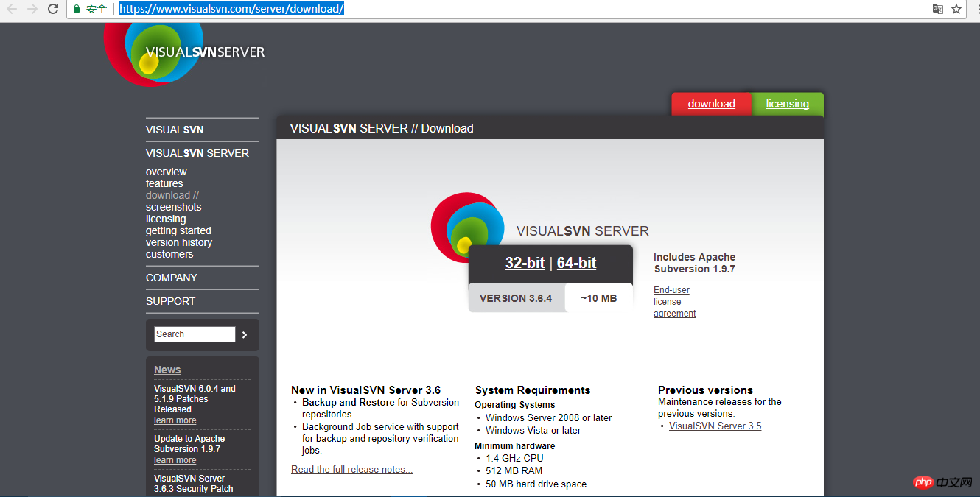Click Includes Apache Subversion 1.9.7 text

tap(694, 263)
